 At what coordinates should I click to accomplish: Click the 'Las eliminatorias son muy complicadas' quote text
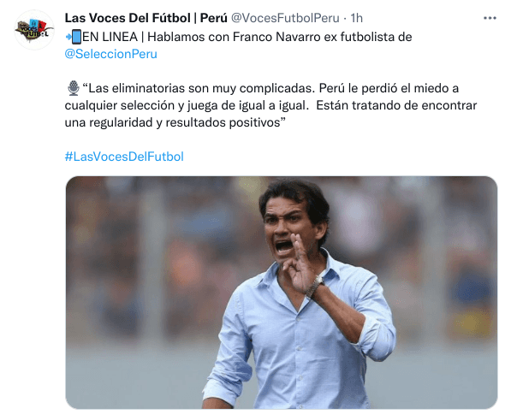coord(199,88)
